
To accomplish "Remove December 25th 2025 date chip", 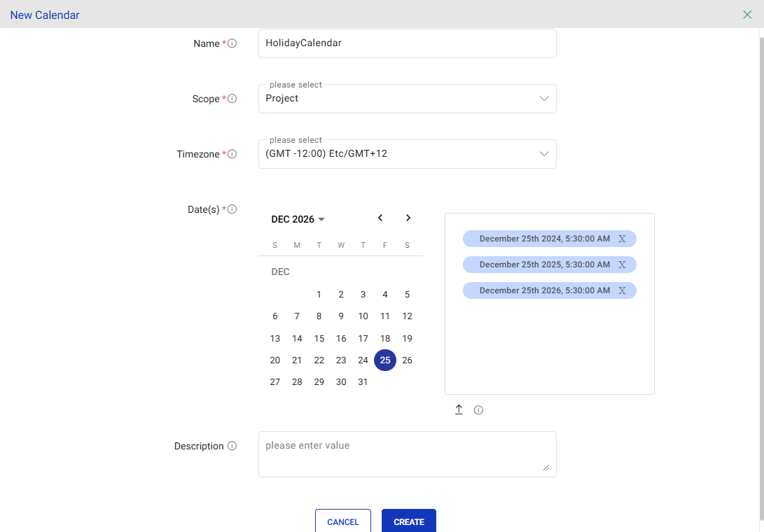I will point(622,265).
